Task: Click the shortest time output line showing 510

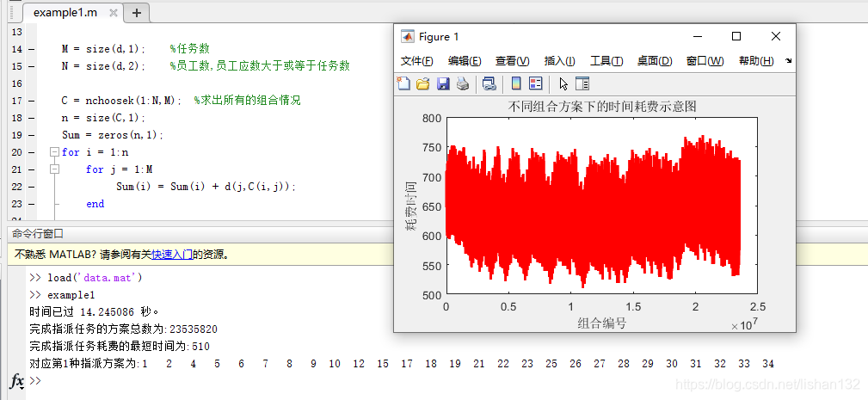Action: point(120,347)
